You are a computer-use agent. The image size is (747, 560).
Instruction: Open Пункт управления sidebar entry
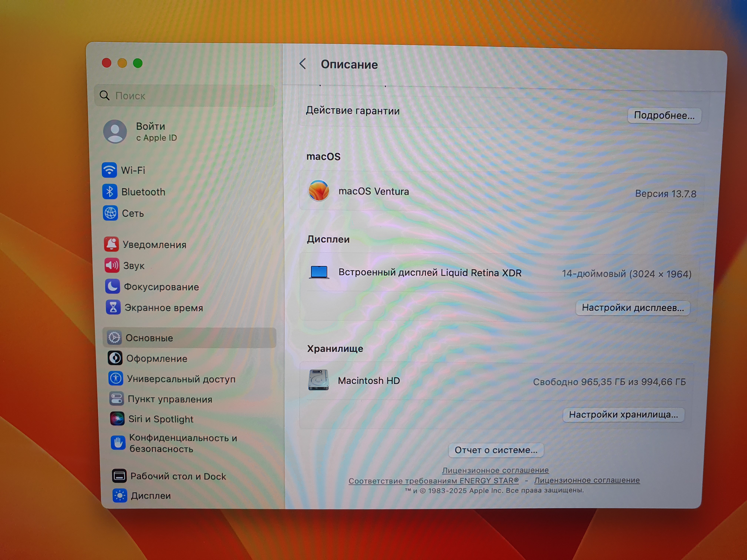170,399
